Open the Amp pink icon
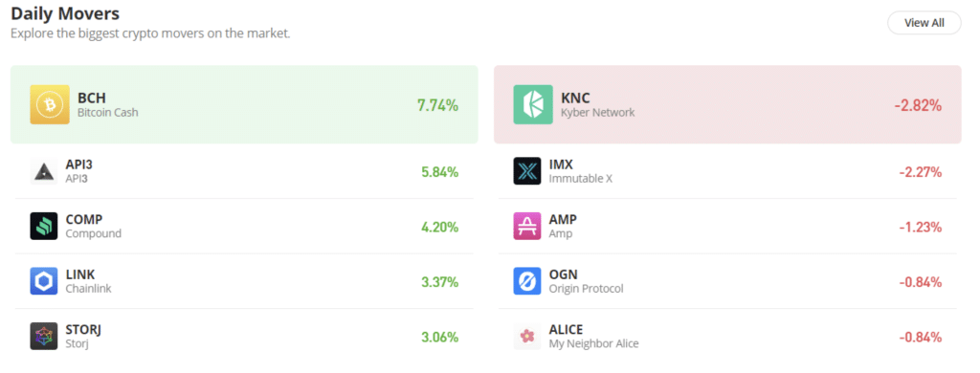Image resolution: width=980 pixels, height=373 pixels. pyautogui.click(x=527, y=226)
